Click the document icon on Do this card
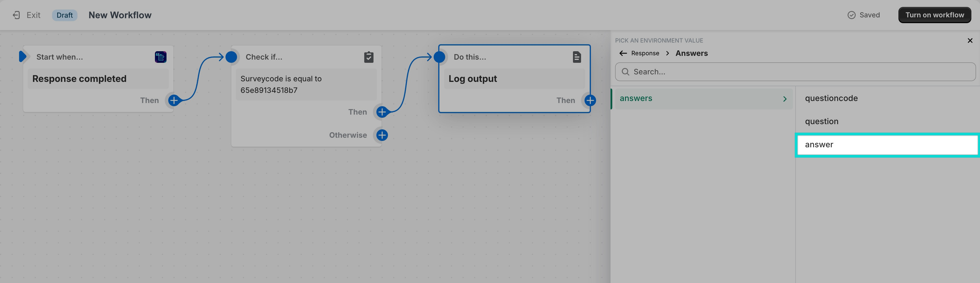 coord(577,57)
